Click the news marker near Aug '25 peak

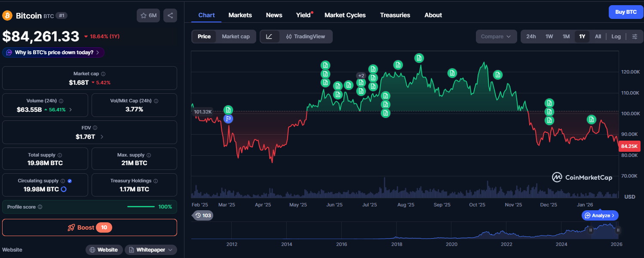419,58
